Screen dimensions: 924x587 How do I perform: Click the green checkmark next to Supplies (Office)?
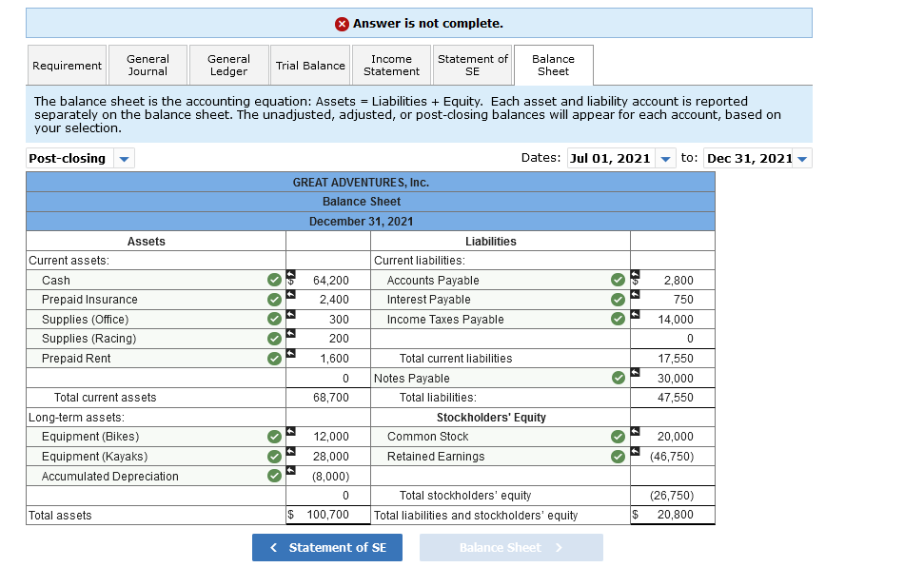click(274, 319)
